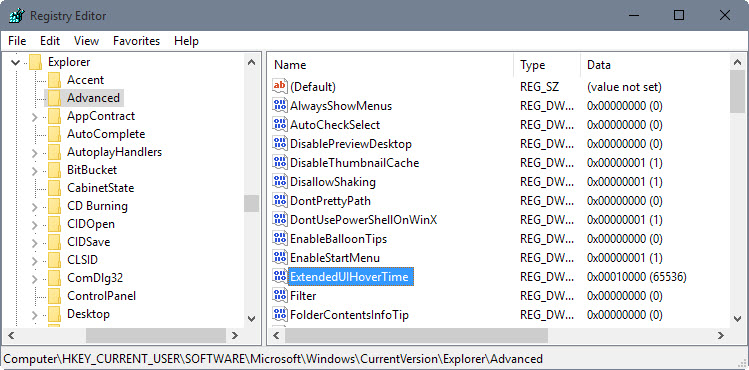This screenshot has width=749, height=370.
Task: Open the Favorites menu
Action: point(137,41)
